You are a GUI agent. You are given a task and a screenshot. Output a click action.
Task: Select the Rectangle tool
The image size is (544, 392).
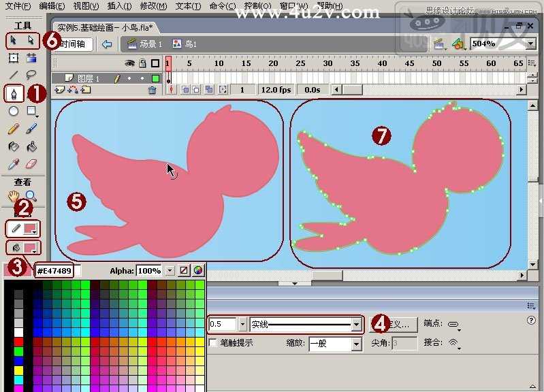point(31,111)
